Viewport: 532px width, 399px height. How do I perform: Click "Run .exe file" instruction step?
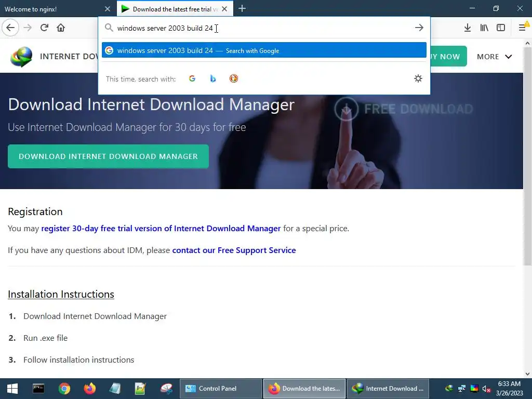click(x=46, y=338)
